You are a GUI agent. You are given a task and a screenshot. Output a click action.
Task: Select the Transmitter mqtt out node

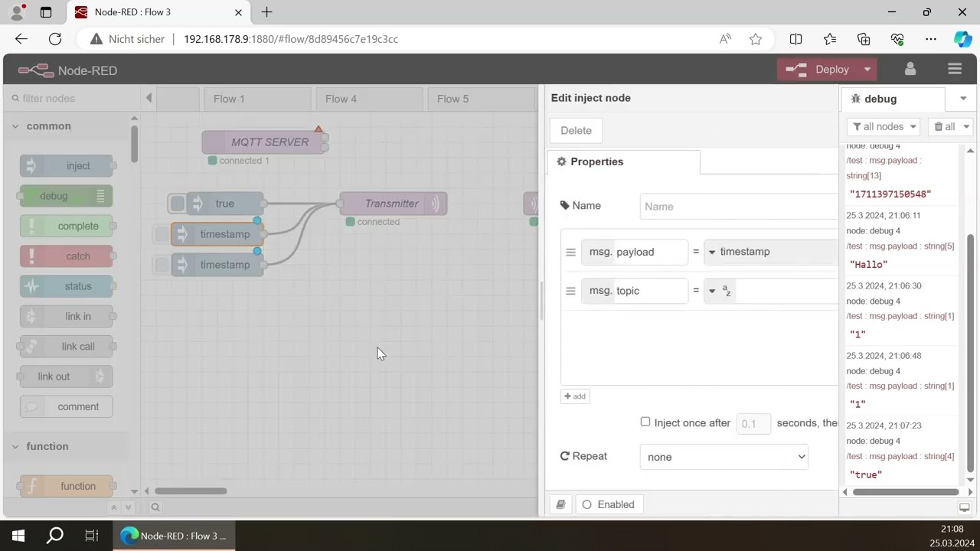(x=394, y=204)
